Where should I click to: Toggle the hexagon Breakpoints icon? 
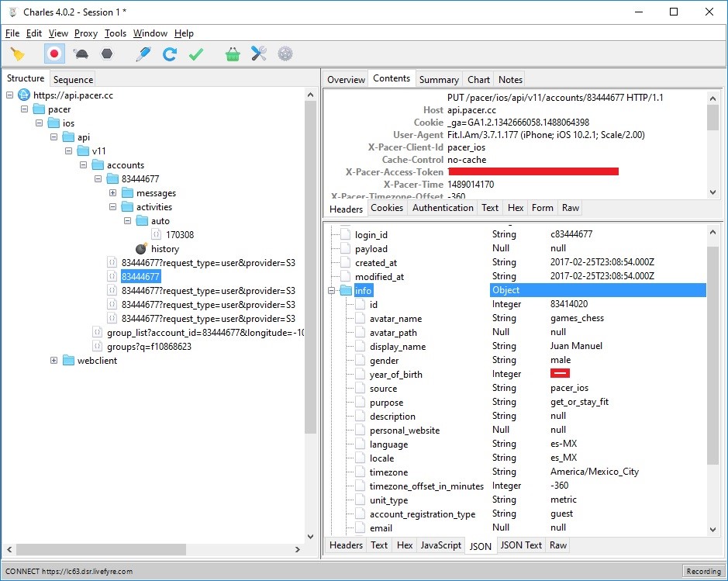pyautogui.click(x=107, y=54)
